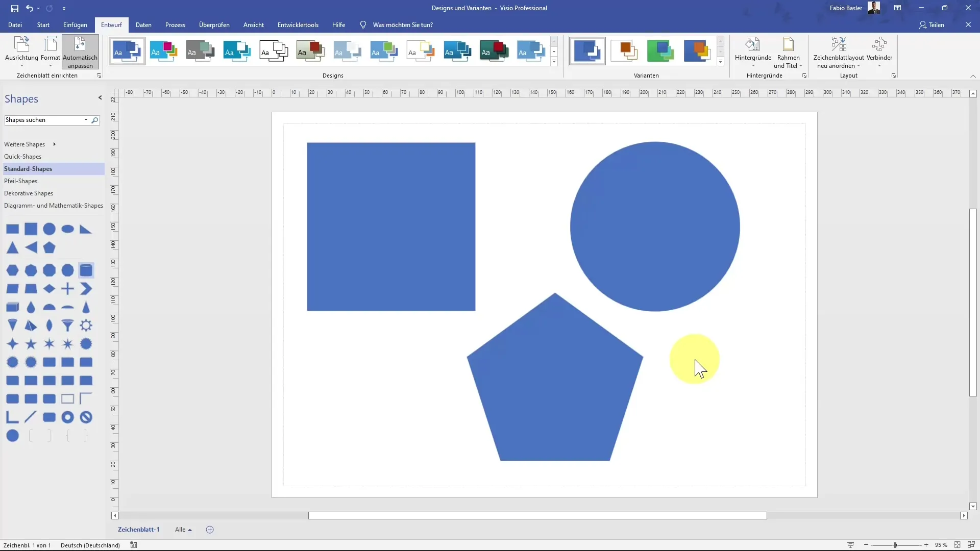Collapse the Shapes pane arrow
The height and width of the screenshot is (551, 980).
pyautogui.click(x=100, y=98)
